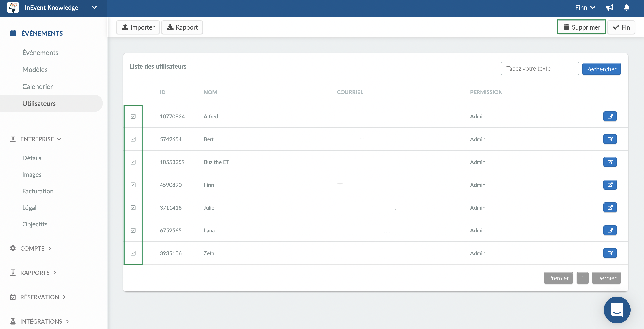This screenshot has width=644, height=329.
Task: Open Buz the ET's edit icon
Action: pos(610,162)
